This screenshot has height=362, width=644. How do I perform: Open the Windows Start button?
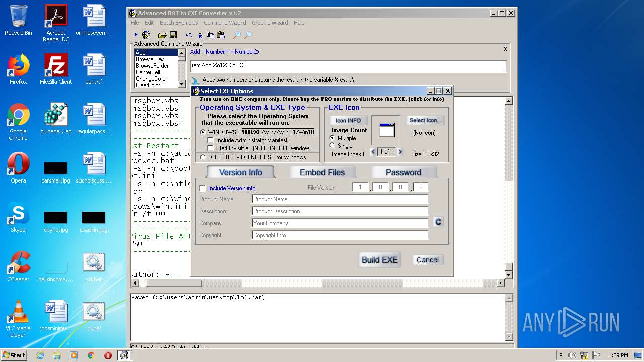click(x=14, y=355)
